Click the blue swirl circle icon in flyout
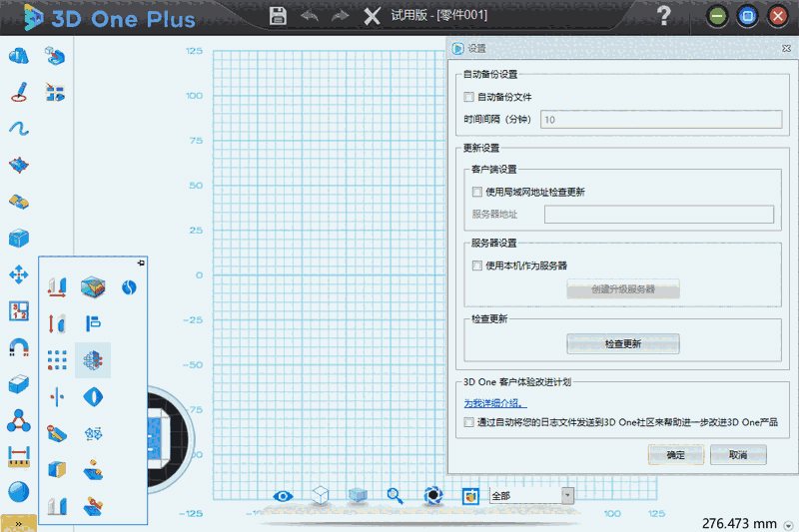 [x=129, y=287]
